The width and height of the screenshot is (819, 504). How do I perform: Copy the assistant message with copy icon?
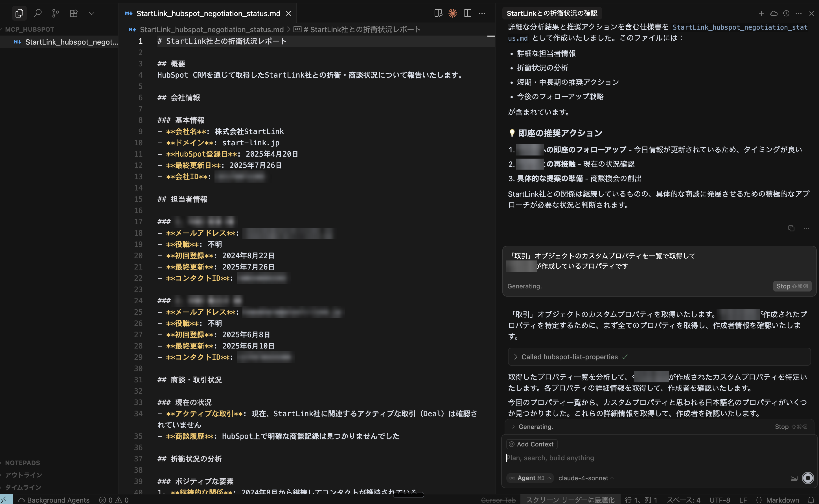click(791, 228)
